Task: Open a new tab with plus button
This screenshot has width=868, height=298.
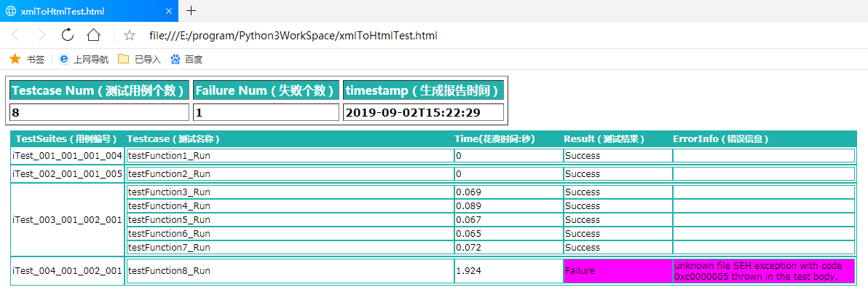Action: tap(191, 10)
